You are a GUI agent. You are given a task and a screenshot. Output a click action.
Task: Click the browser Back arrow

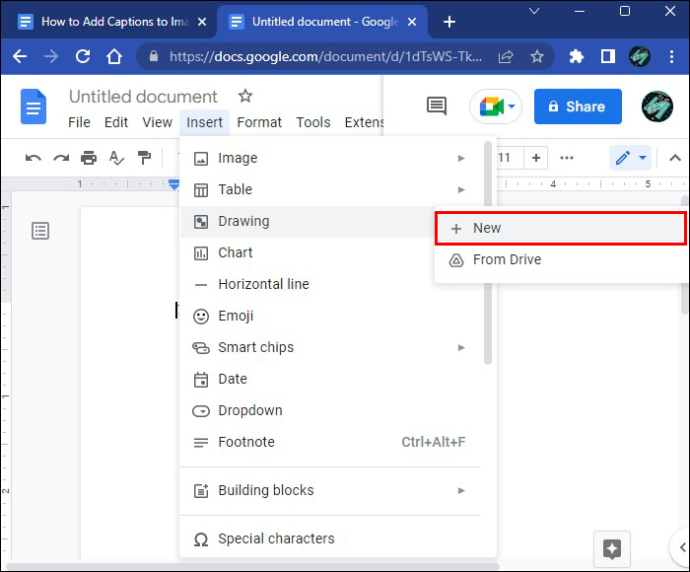[x=20, y=56]
